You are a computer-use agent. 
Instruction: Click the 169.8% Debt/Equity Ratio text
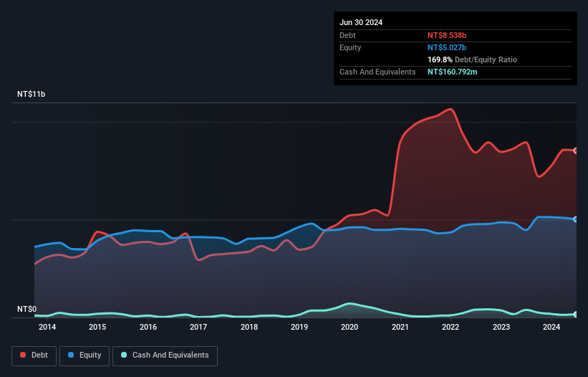pyautogui.click(x=472, y=59)
